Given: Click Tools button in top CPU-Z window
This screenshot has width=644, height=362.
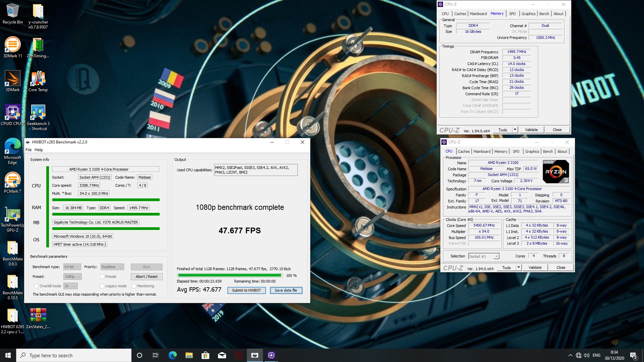Looking at the screenshot, I should coord(502,130).
